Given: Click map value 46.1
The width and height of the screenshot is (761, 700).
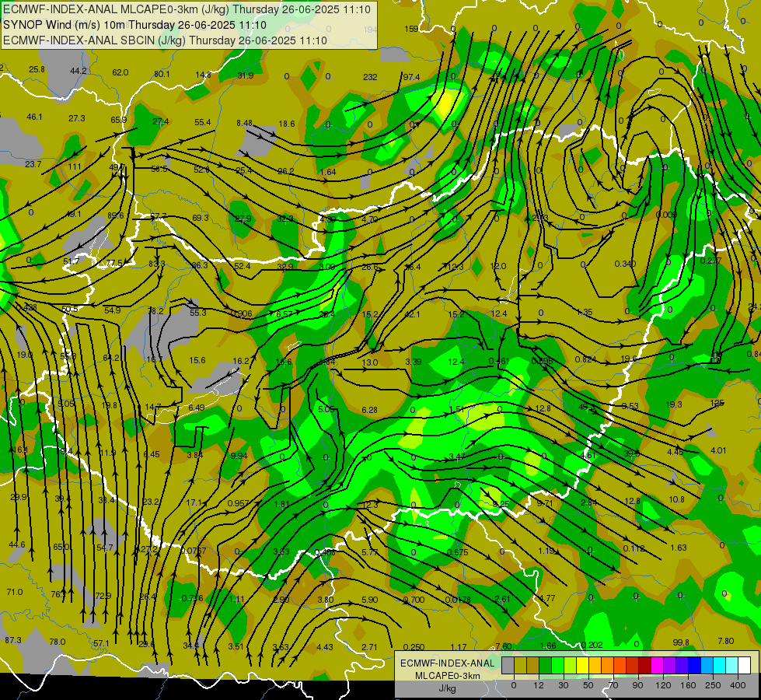Looking at the screenshot, I should click(34, 117).
